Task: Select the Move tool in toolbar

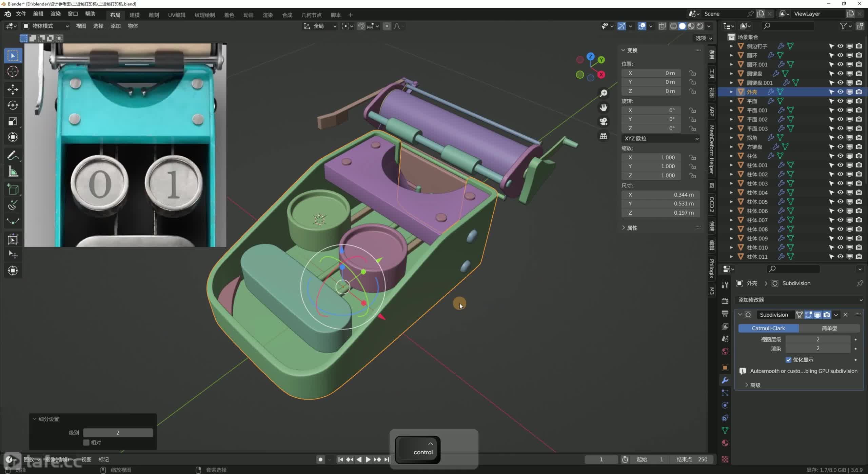Action: pyautogui.click(x=13, y=89)
